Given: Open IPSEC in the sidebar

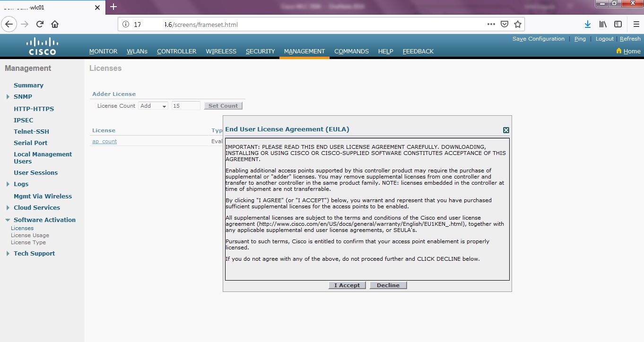Looking at the screenshot, I should (x=24, y=120).
